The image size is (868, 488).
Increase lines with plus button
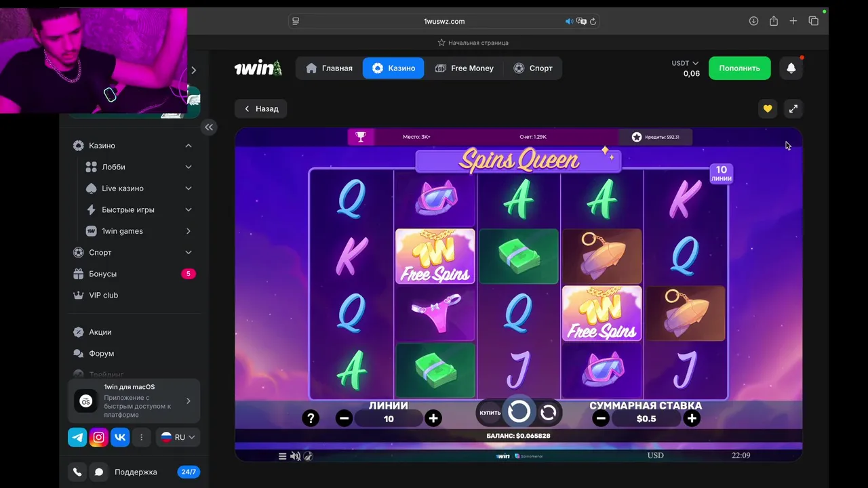[433, 418]
